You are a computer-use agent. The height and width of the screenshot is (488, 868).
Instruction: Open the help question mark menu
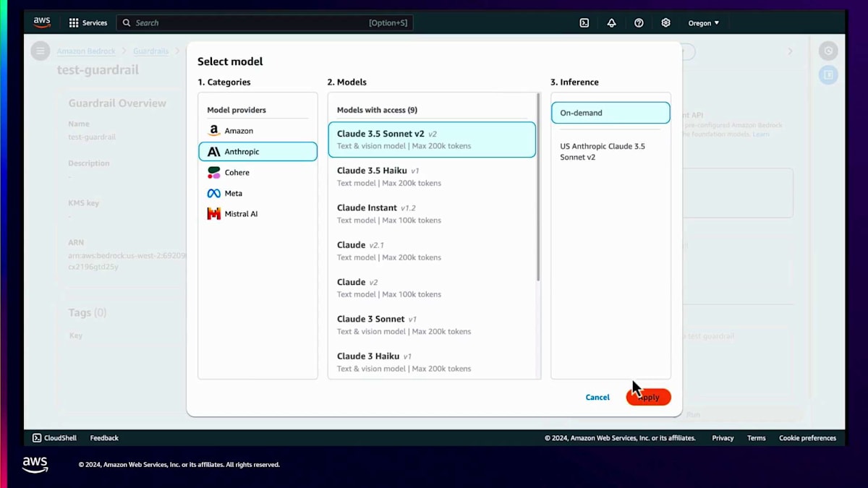pyautogui.click(x=639, y=23)
